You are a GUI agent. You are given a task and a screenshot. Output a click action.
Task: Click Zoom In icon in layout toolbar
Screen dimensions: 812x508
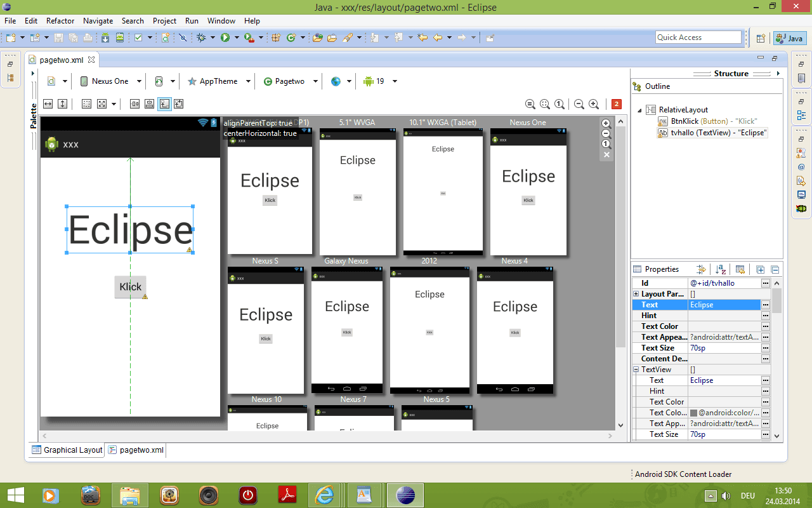[x=593, y=104]
